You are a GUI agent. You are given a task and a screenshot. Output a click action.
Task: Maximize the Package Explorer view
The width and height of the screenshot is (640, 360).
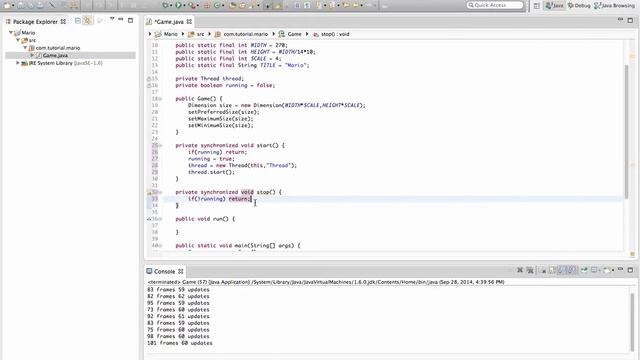[131, 20]
